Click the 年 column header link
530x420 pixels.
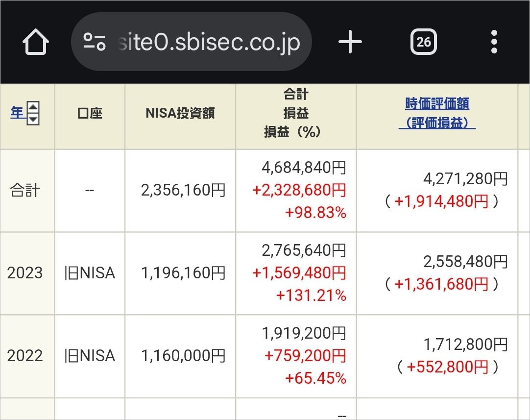[x=17, y=113]
